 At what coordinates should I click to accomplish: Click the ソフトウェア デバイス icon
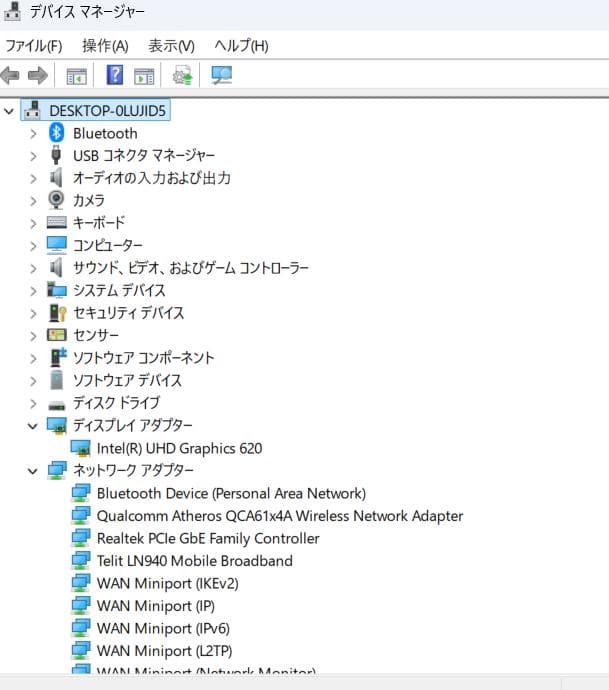pyautogui.click(x=57, y=380)
